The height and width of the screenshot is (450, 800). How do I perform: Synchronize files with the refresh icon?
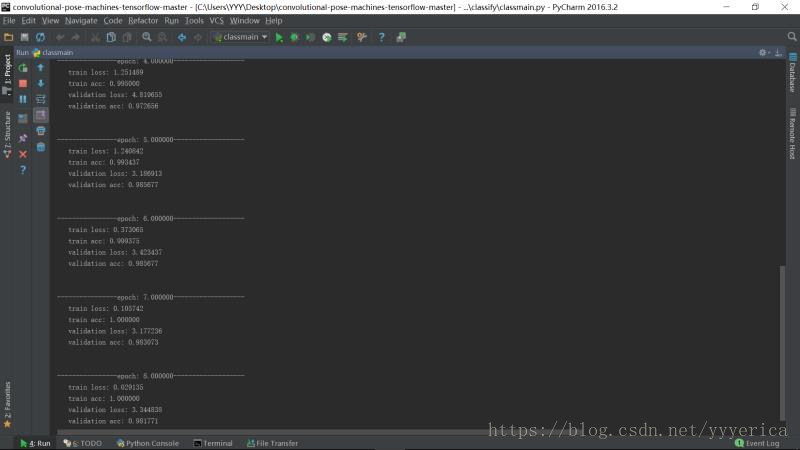click(40, 37)
